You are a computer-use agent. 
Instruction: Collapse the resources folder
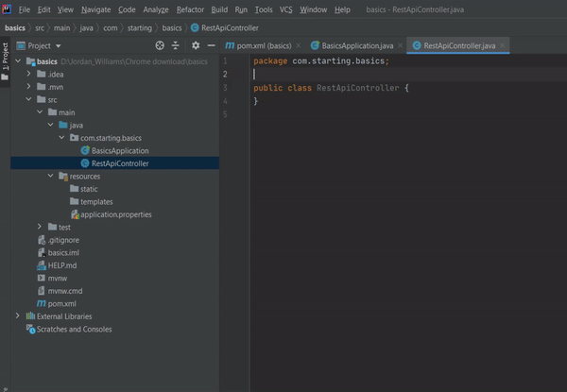[51, 176]
